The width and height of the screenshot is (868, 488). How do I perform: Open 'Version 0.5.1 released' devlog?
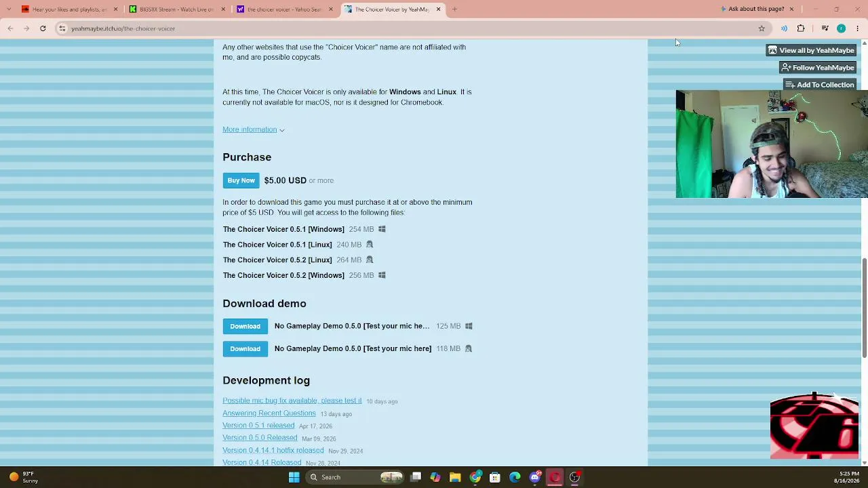(x=258, y=426)
